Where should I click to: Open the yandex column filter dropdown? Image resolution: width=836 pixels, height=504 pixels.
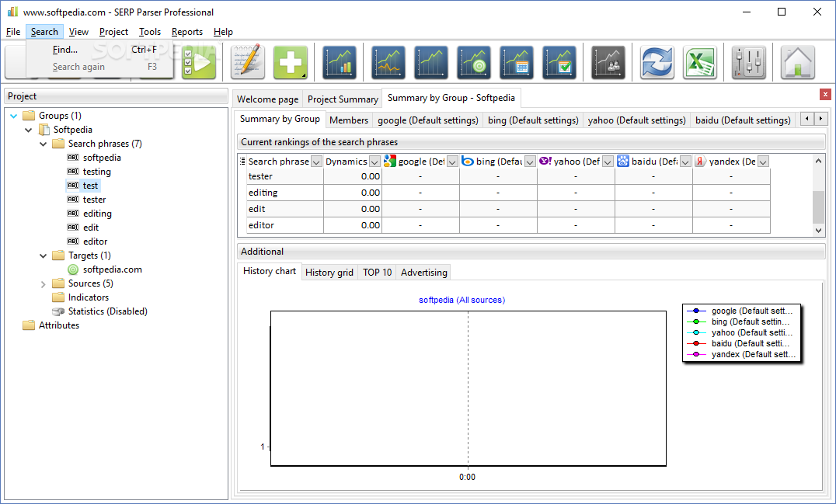point(764,162)
